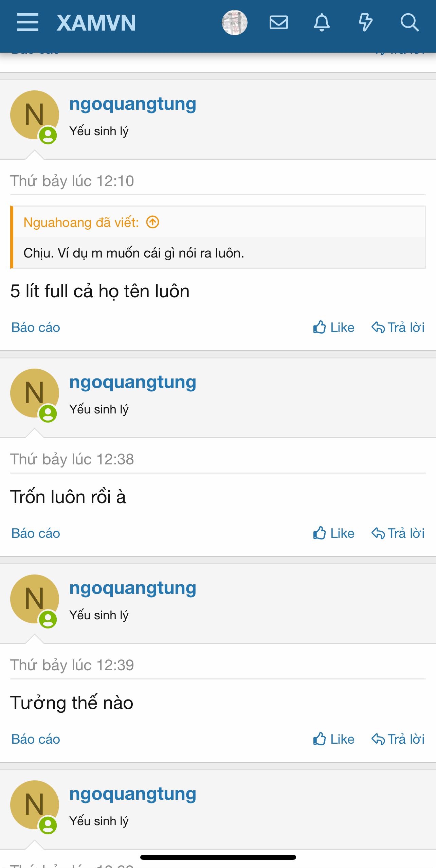
Task: Open the user profile avatar in header
Action: click(x=234, y=22)
